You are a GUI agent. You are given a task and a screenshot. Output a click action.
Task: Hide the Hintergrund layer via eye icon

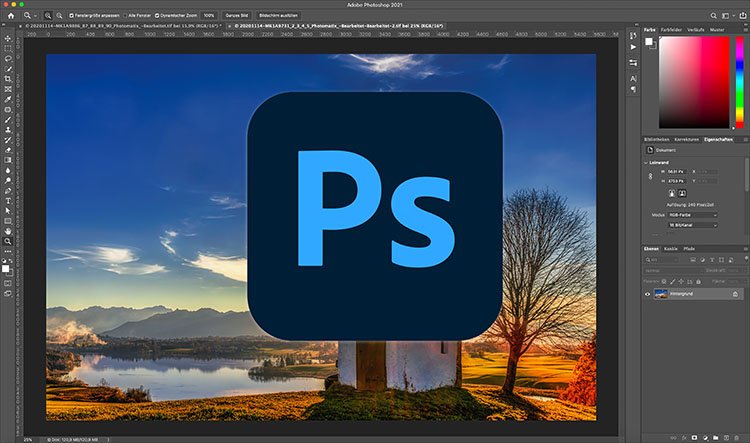point(647,294)
